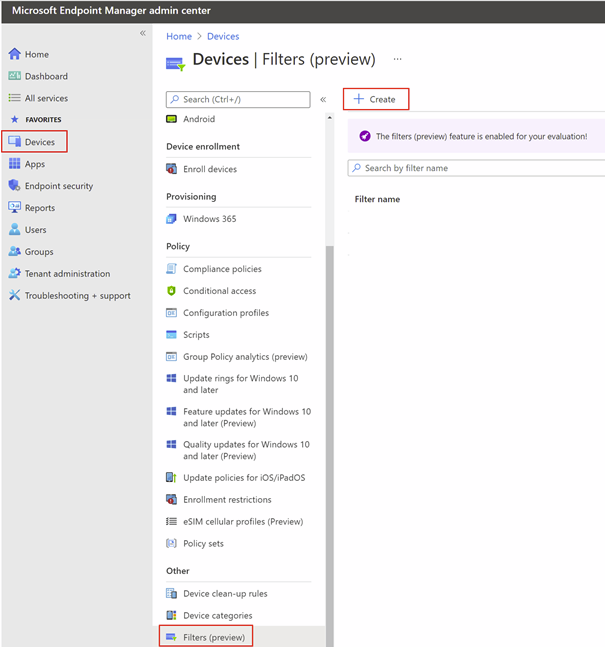This screenshot has height=647, width=605.
Task: Click the Update policies for iOS/iPadOS icon
Action: (x=171, y=477)
